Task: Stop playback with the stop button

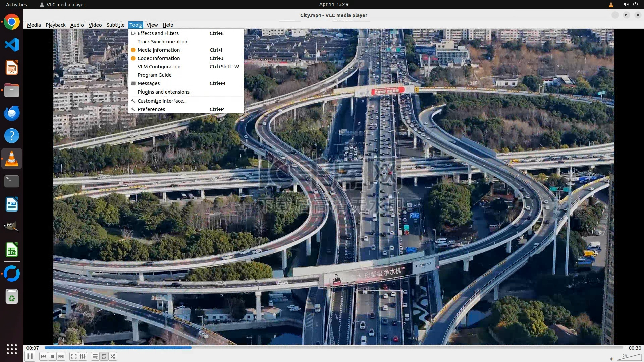Action: [x=52, y=356]
